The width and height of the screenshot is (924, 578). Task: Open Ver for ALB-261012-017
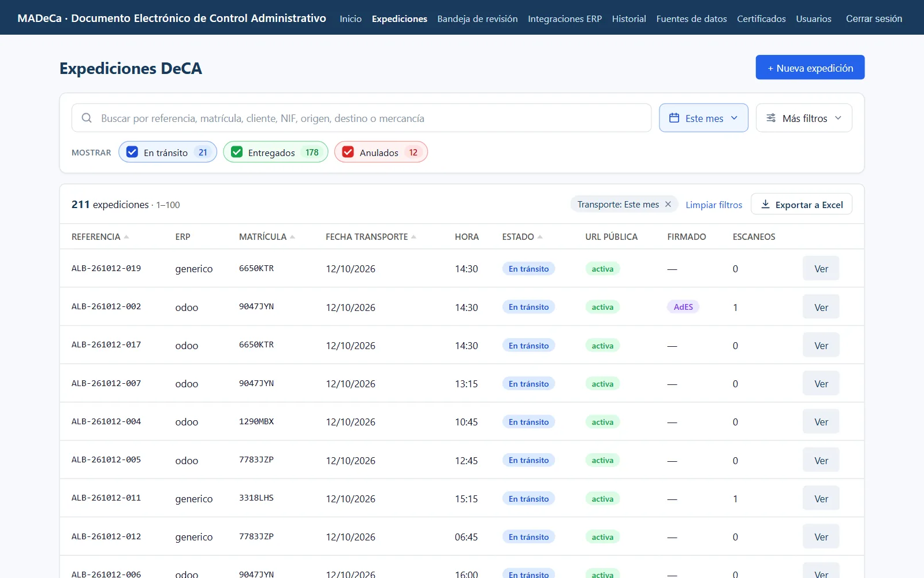click(x=821, y=345)
